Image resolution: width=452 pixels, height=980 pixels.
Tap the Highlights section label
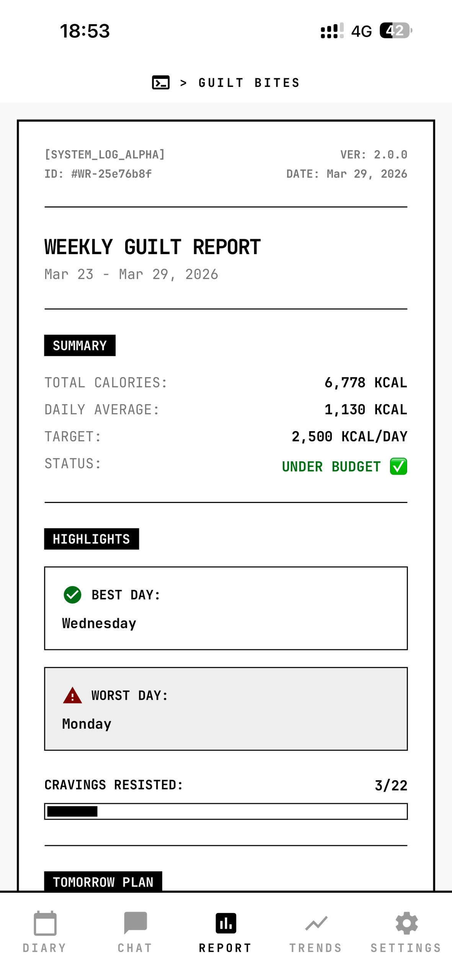click(x=91, y=539)
